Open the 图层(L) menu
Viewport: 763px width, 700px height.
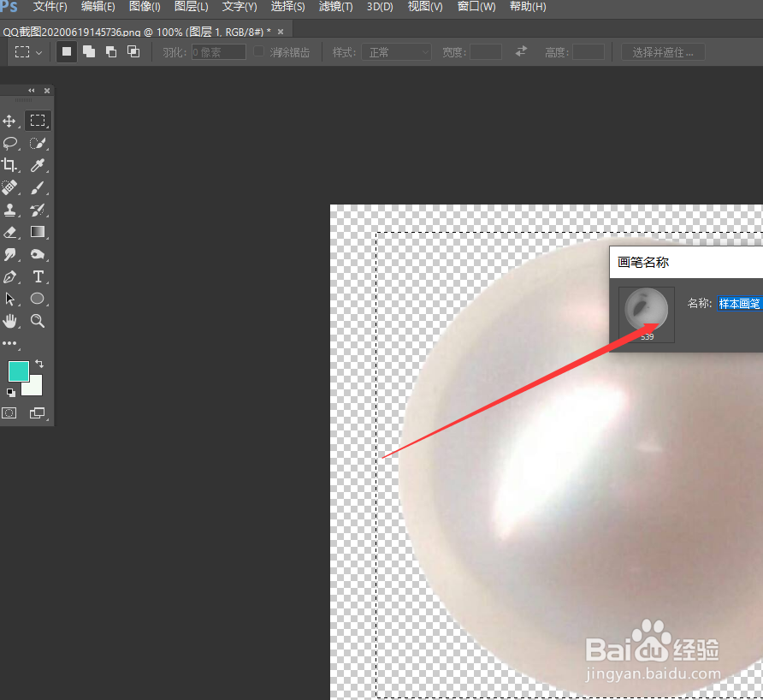[x=192, y=7]
